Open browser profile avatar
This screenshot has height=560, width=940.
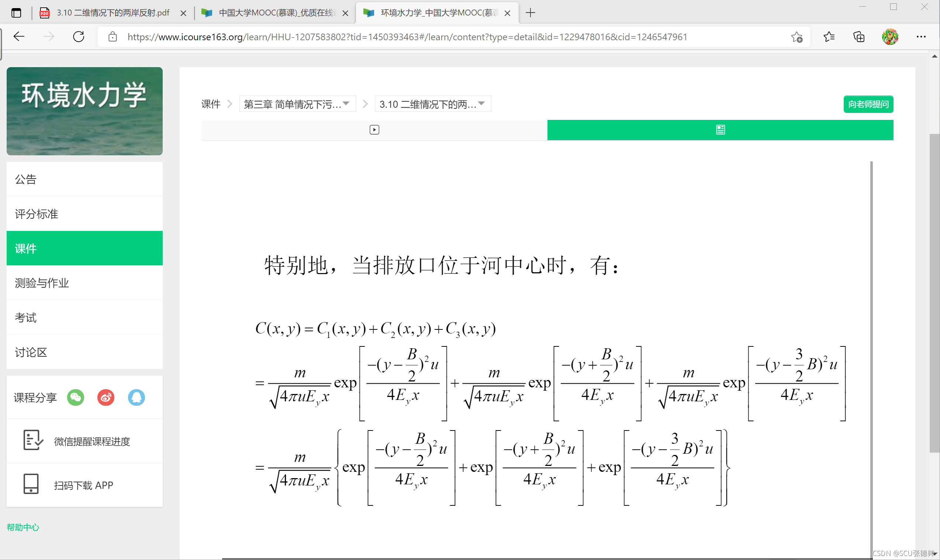(890, 37)
